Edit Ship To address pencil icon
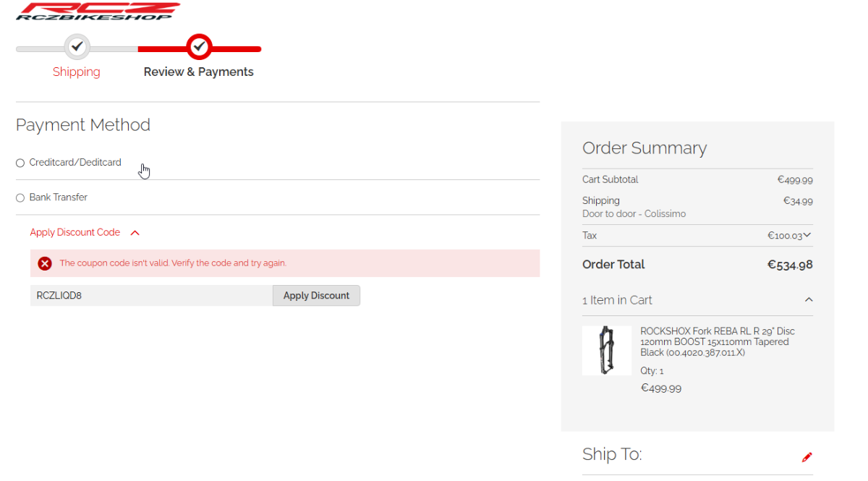The width and height of the screenshot is (868, 481). (x=807, y=456)
